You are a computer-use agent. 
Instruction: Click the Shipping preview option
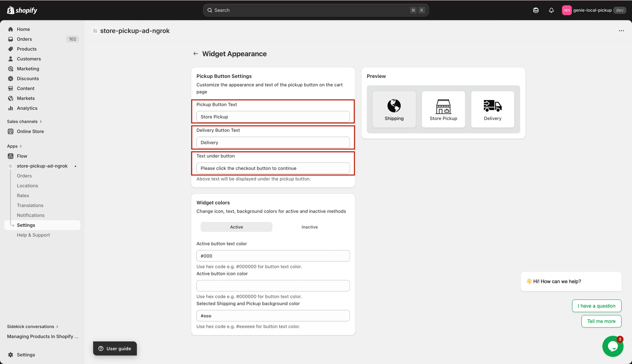pyautogui.click(x=394, y=109)
